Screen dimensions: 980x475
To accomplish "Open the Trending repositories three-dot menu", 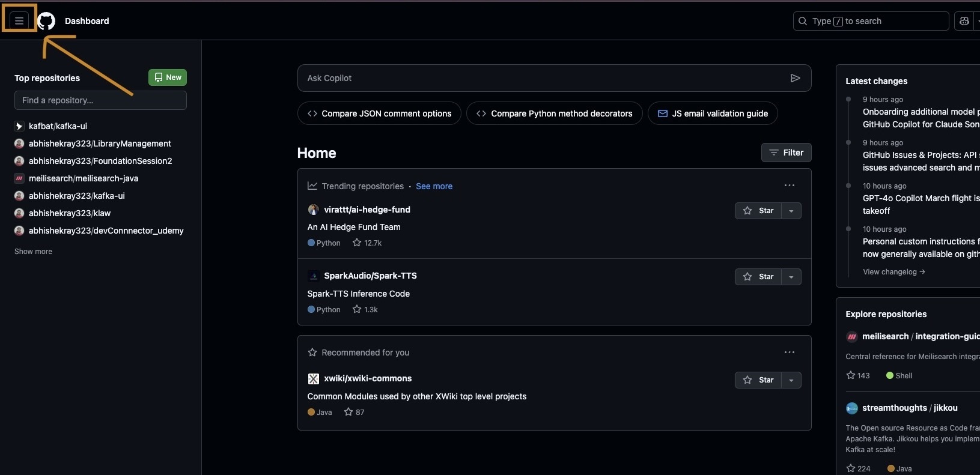I will (790, 186).
